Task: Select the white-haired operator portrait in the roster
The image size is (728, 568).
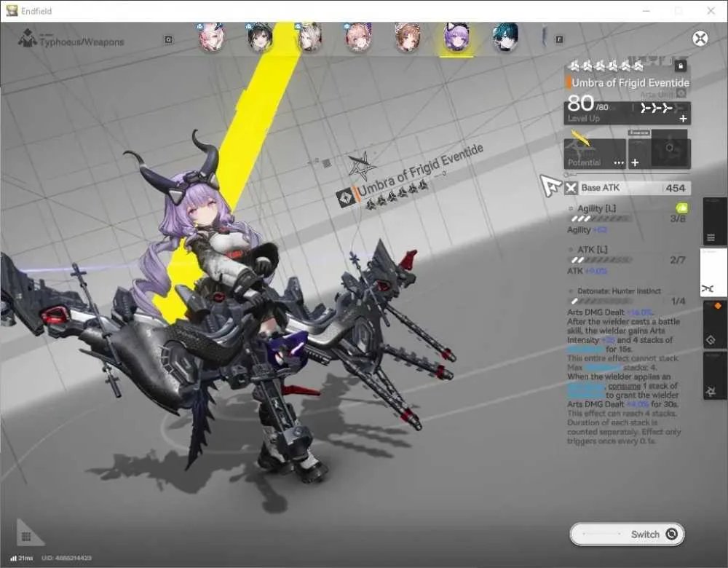Action: click(309, 37)
